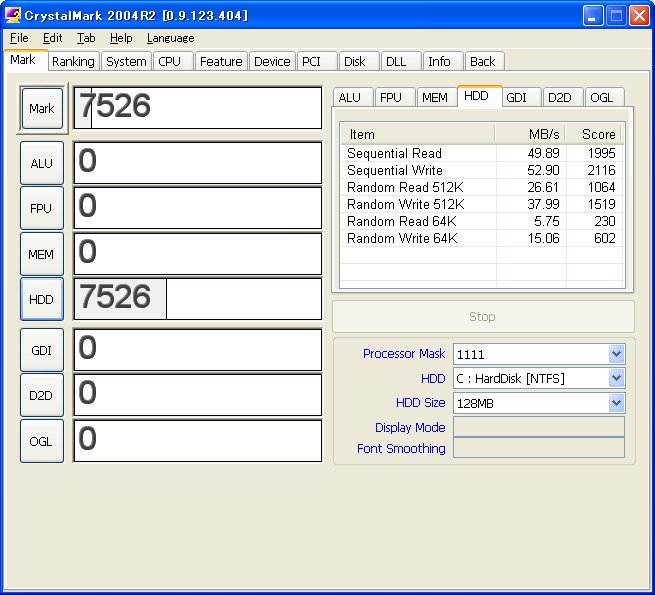Viewport: 655px width, 595px height.
Task: Run the MEM benchmark button
Action: 42,254
